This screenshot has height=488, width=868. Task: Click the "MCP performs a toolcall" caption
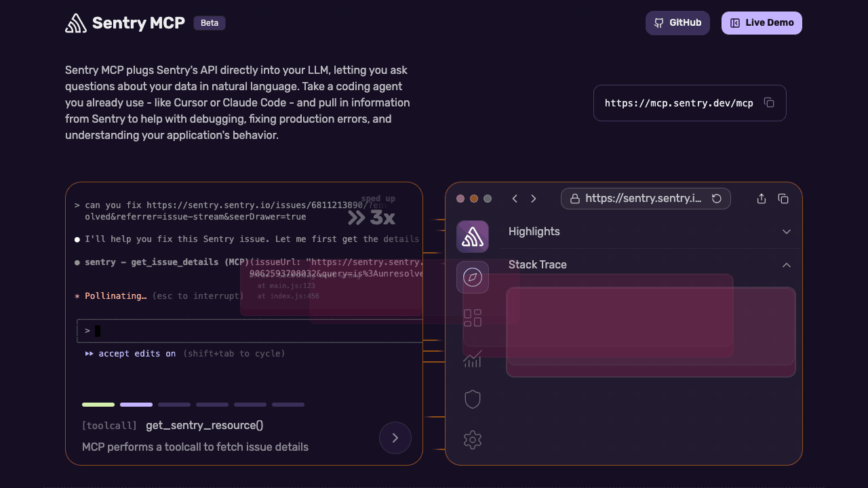195,447
